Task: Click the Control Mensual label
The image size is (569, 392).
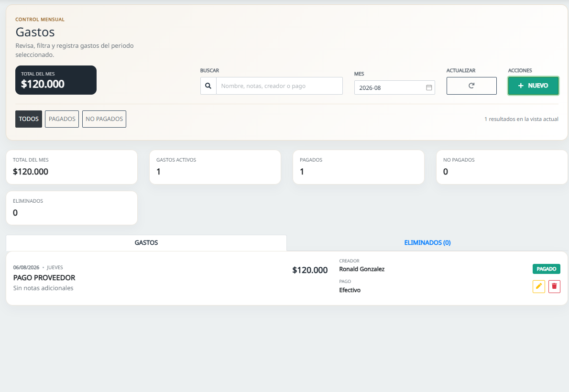Action: 40,20
